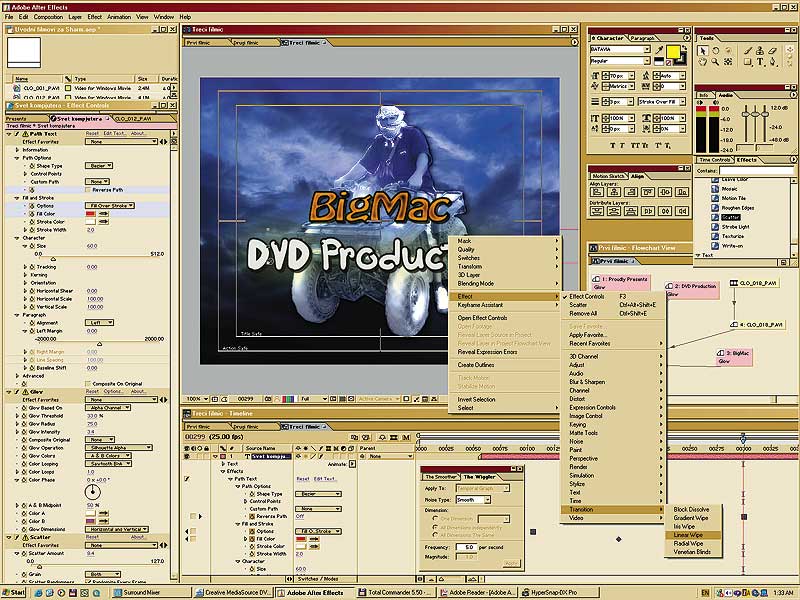Click the last Distribute Layers icon
800x600 pixels.
coord(682,211)
